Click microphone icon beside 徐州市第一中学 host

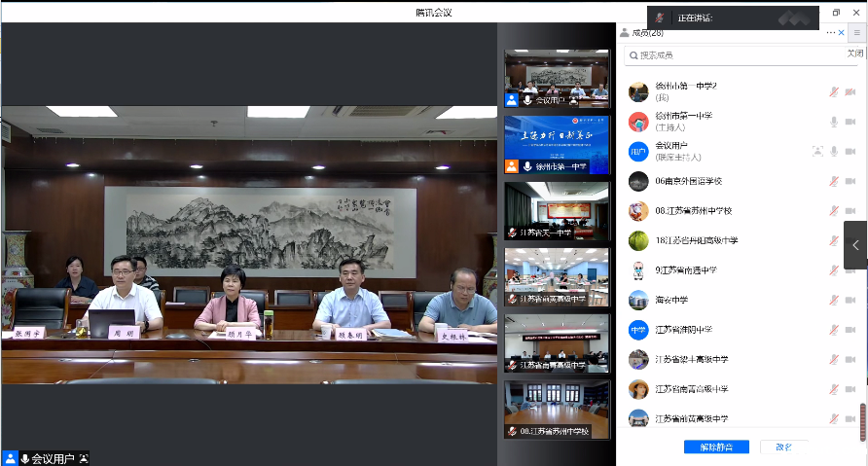(834, 122)
